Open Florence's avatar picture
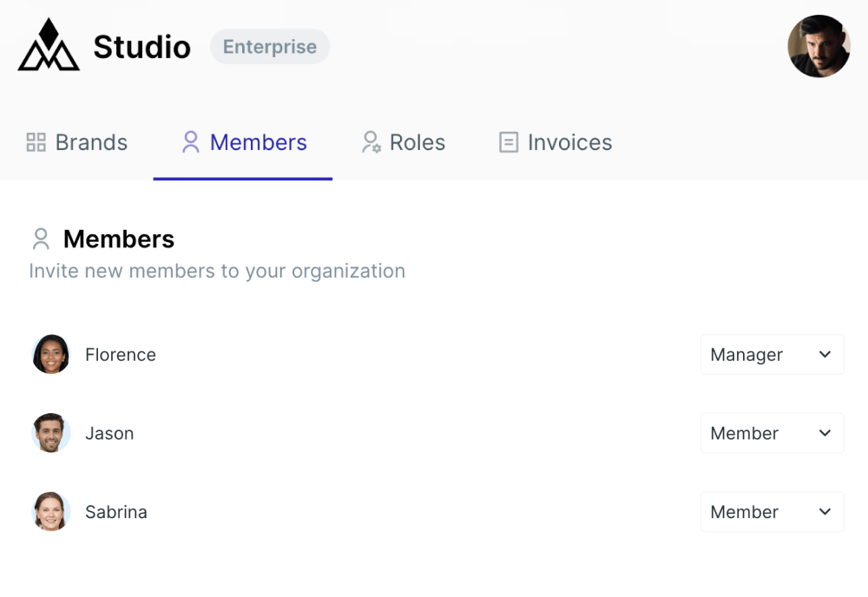 click(50, 354)
